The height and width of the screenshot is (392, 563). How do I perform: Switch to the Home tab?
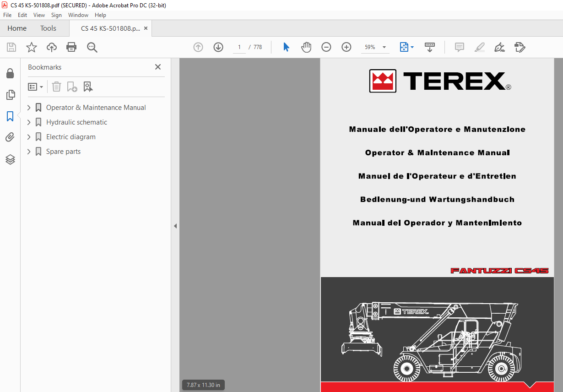(x=17, y=28)
